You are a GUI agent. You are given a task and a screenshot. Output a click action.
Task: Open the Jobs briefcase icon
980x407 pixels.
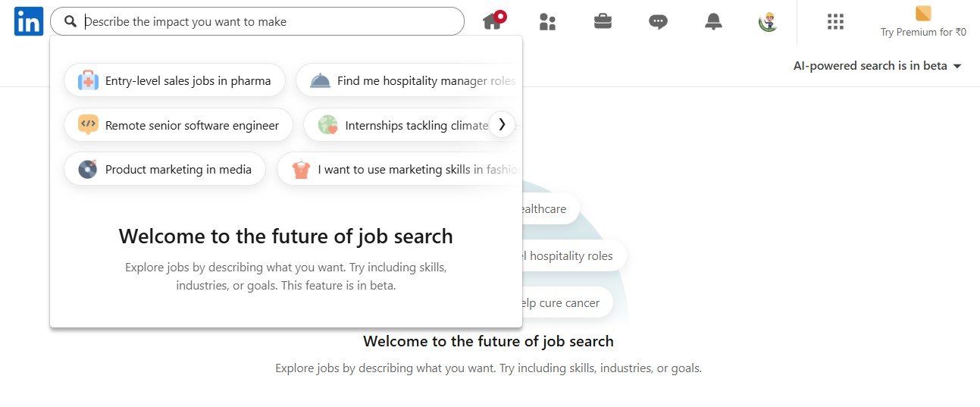pyautogui.click(x=603, y=22)
